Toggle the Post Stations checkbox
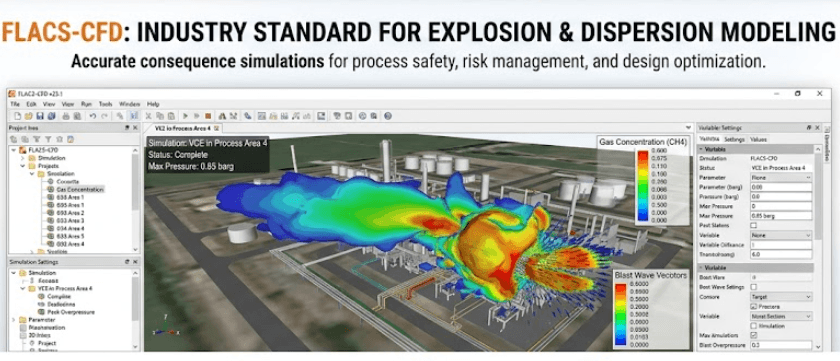The width and height of the screenshot is (840, 361). 754,225
